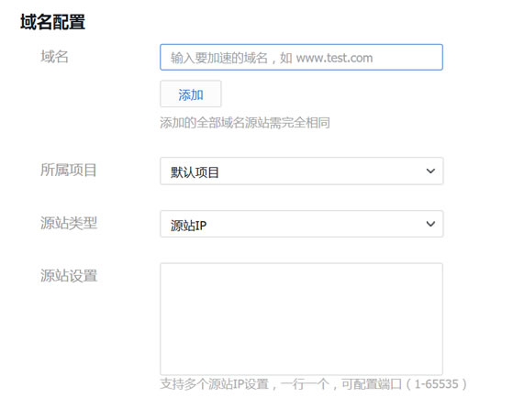Click the www.test.com placeholder text

click(335, 58)
